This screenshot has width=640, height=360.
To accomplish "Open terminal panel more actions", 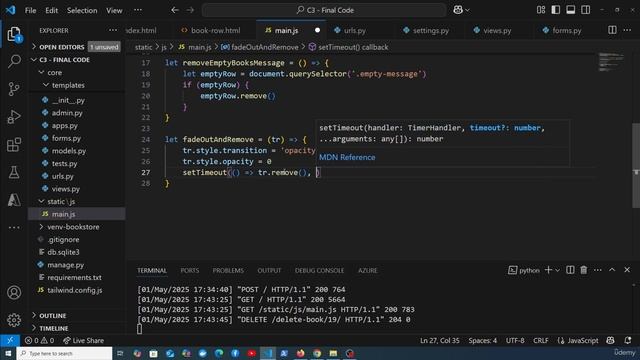I will 598,270.
